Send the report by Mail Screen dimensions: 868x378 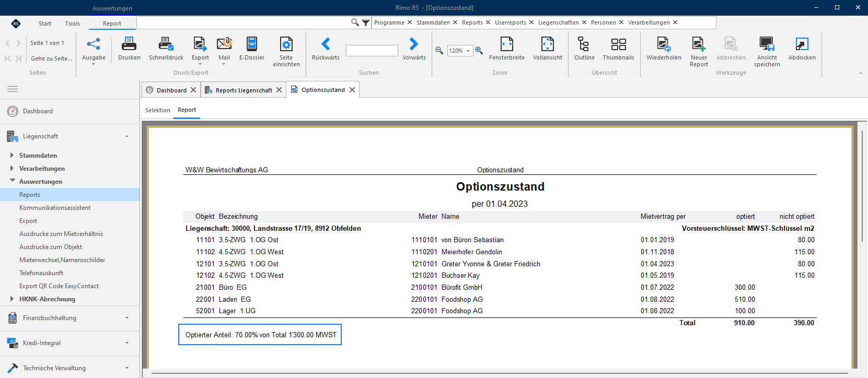pyautogui.click(x=224, y=51)
